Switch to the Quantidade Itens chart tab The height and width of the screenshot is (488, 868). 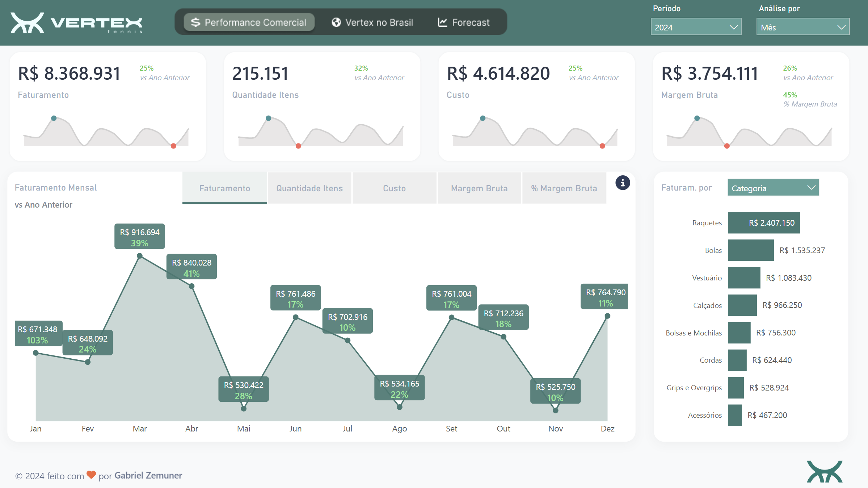click(x=309, y=188)
